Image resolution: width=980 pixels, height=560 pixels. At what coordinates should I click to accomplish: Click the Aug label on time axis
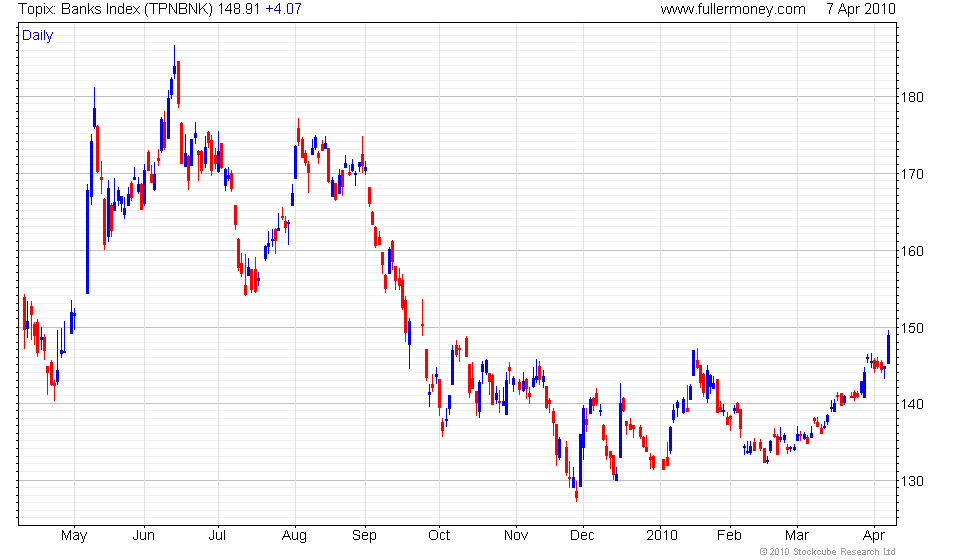click(x=294, y=536)
